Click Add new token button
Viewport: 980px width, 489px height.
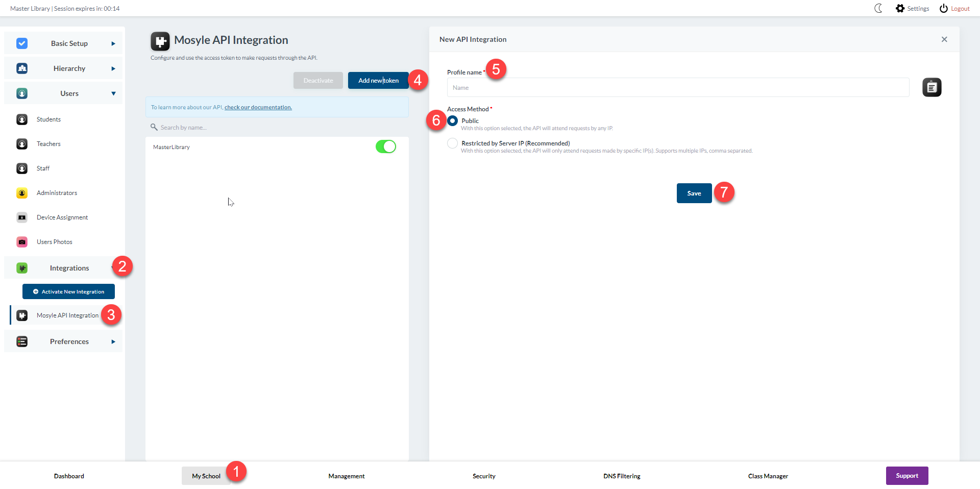coord(378,80)
